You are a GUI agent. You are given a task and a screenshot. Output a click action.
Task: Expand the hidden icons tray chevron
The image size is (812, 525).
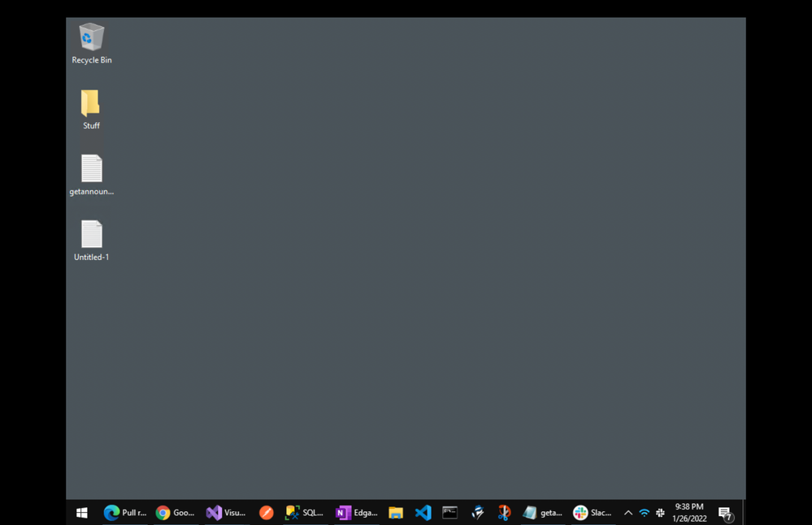pyautogui.click(x=627, y=512)
